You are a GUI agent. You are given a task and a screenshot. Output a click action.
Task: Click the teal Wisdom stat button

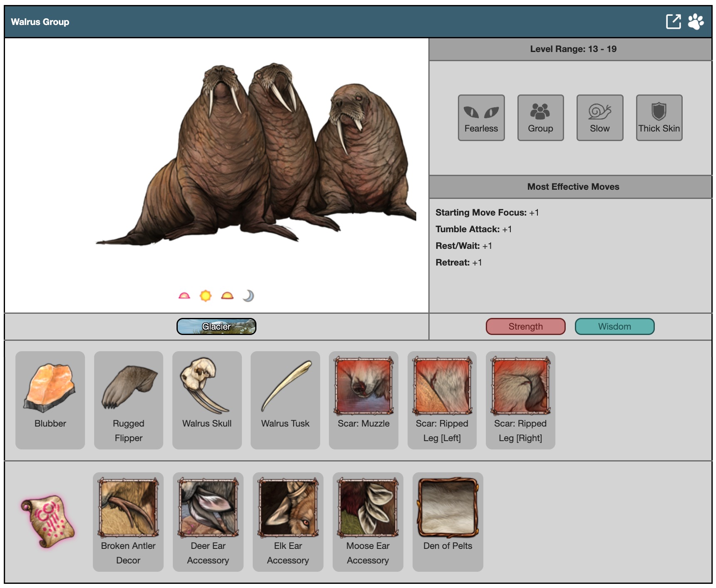(x=614, y=327)
